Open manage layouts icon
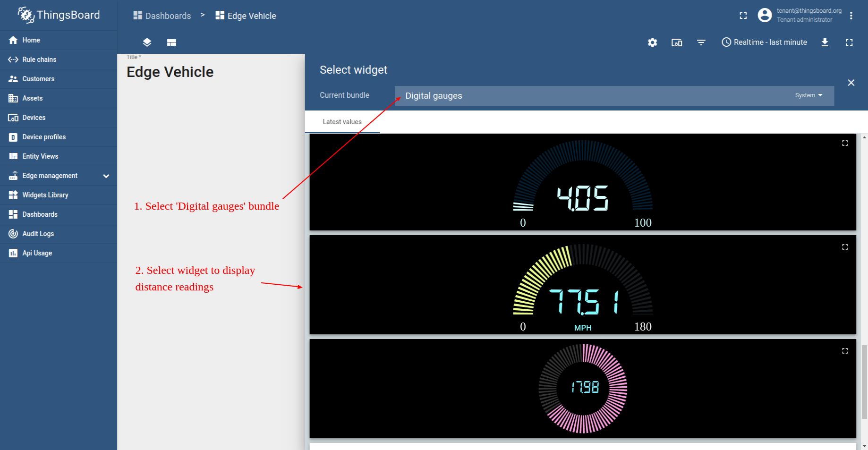This screenshot has width=868, height=450. pos(171,42)
